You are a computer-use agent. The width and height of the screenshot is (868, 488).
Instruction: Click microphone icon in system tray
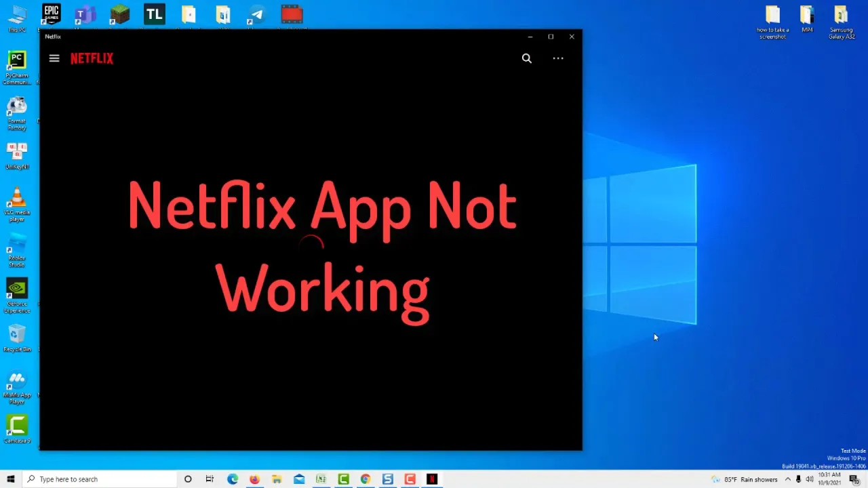(x=798, y=479)
